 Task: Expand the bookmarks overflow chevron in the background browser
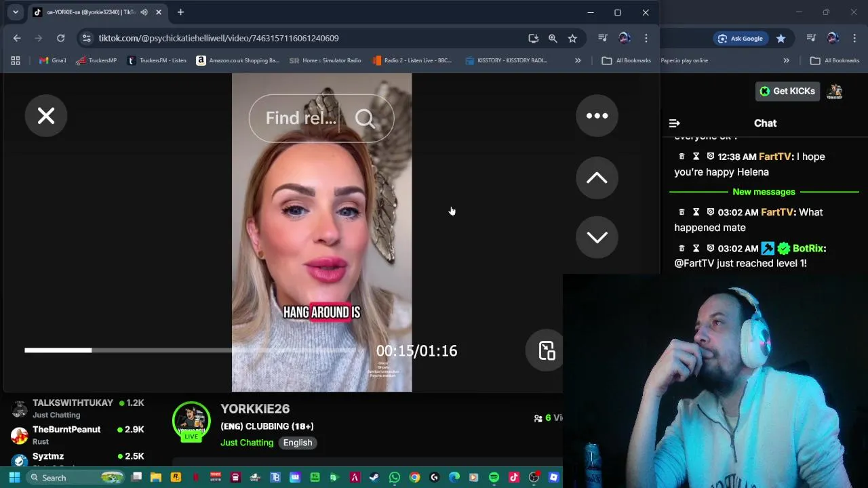(786, 60)
